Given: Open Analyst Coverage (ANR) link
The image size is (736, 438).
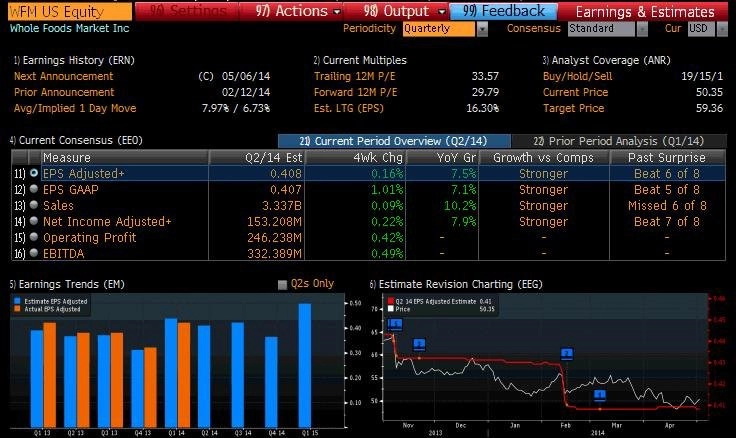Looking at the screenshot, I should coord(606,60).
